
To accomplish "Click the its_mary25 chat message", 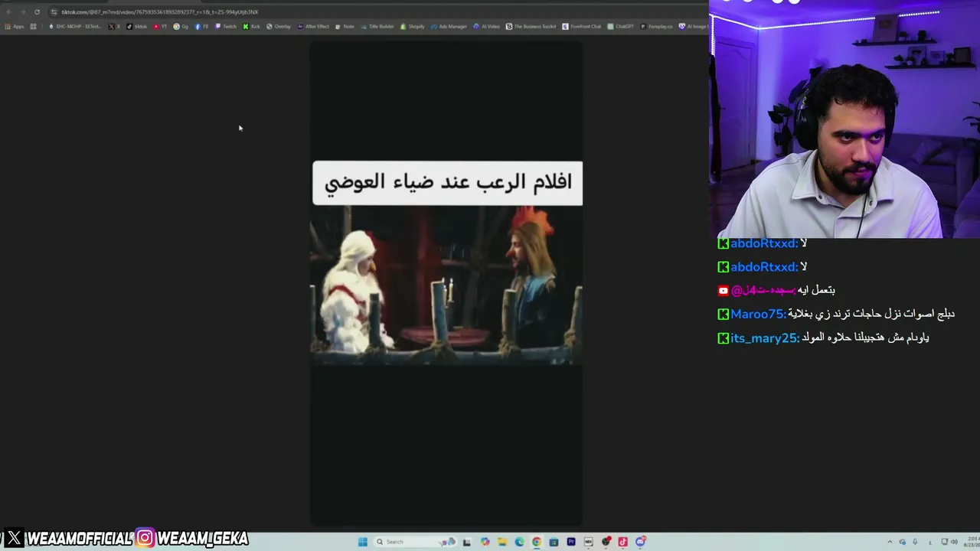I will click(823, 337).
